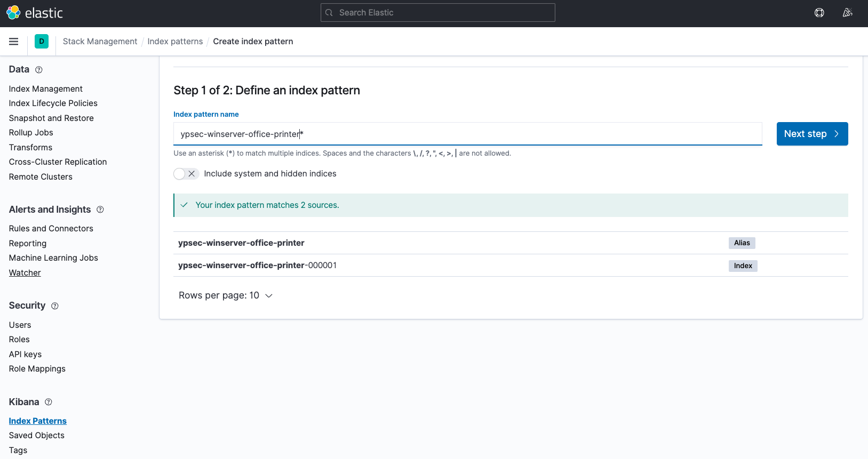868x459 pixels.
Task: Focus the Search Elastic box
Action: click(x=437, y=13)
